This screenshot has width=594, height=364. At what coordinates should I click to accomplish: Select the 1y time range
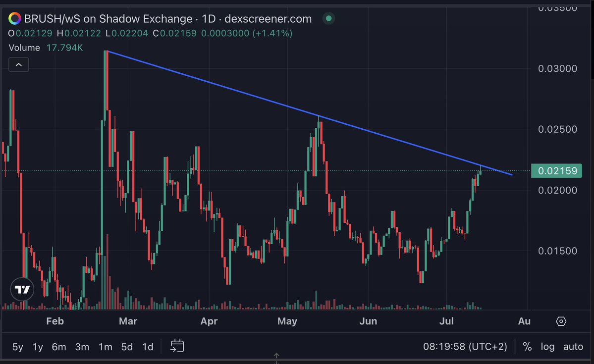tap(38, 347)
